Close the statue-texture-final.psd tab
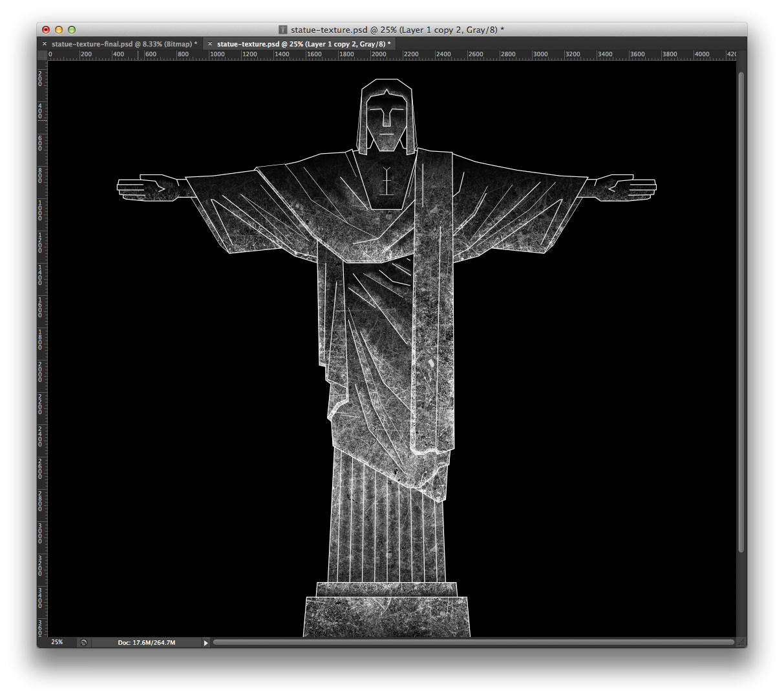The image size is (784, 699). pyautogui.click(x=45, y=44)
